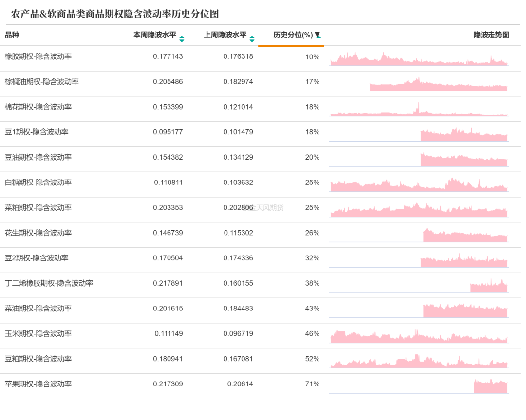Open the 橡胶期权 volatility trend sparkline
The image size is (526, 420).
419,59
